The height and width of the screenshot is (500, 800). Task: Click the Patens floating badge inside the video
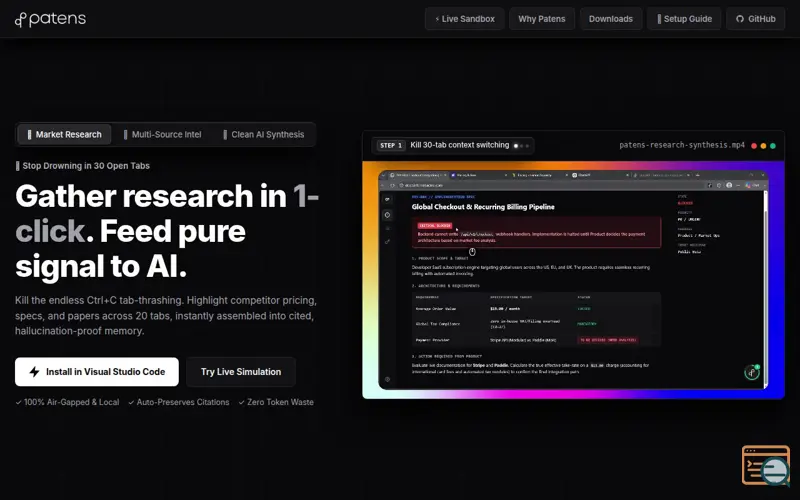(x=752, y=372)
